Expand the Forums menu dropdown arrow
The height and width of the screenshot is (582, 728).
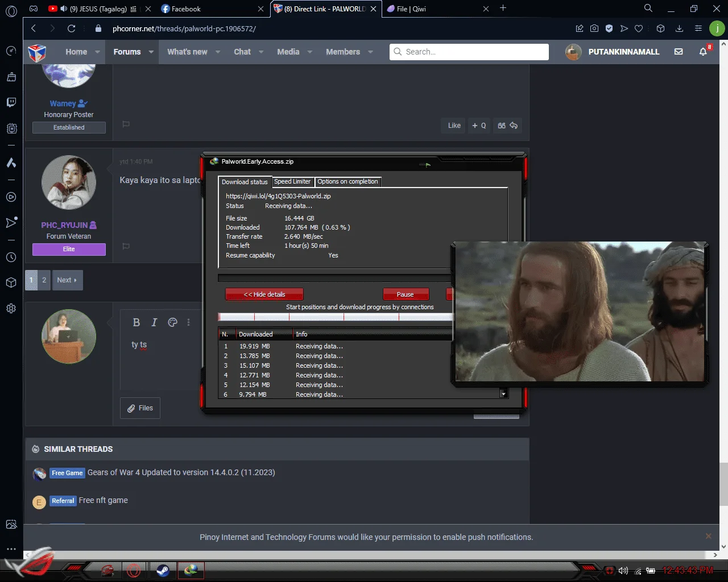(x=151, y=52)
